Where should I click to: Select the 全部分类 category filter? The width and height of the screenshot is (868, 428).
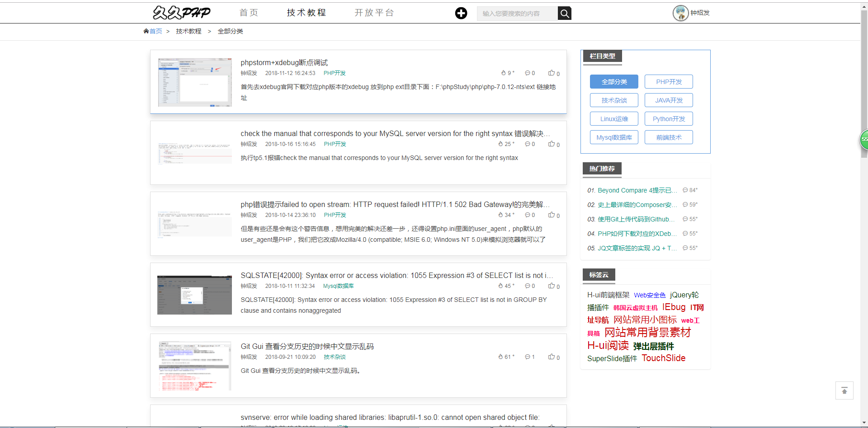(614, 82)
